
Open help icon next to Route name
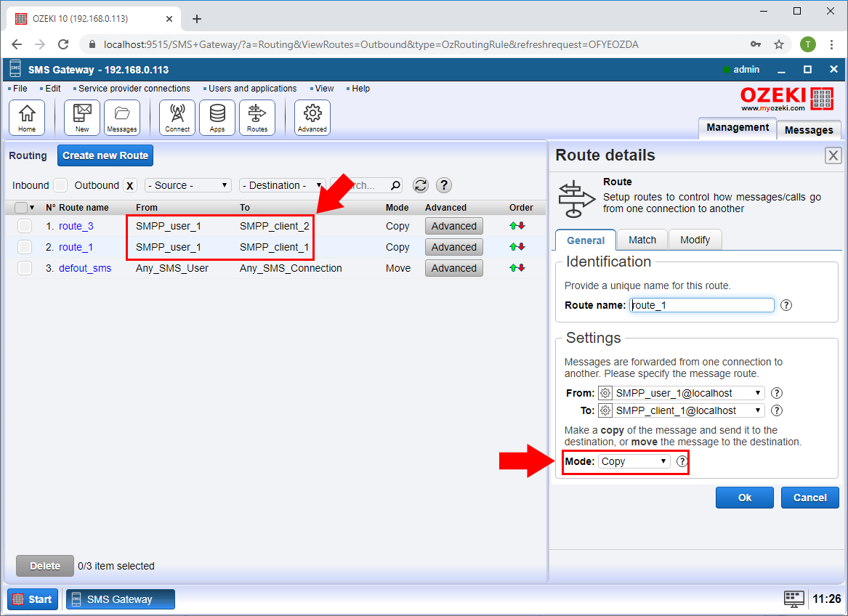(x=786, y=306)
